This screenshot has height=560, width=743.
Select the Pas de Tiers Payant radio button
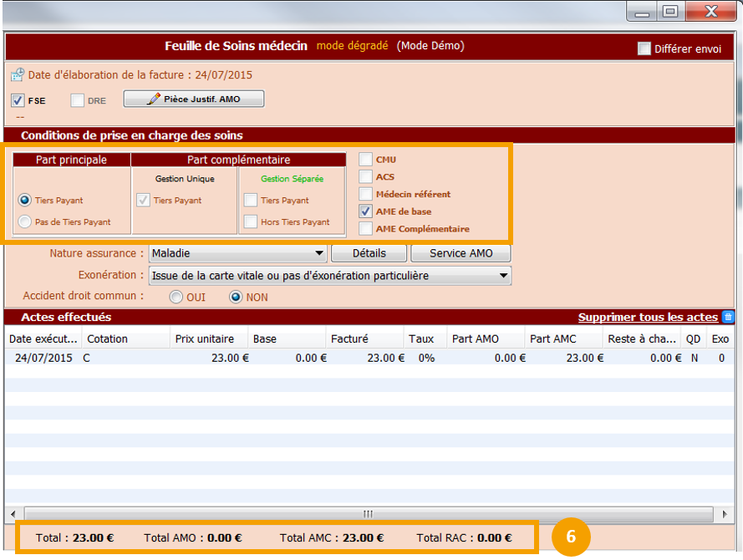(x=25, y=222)
